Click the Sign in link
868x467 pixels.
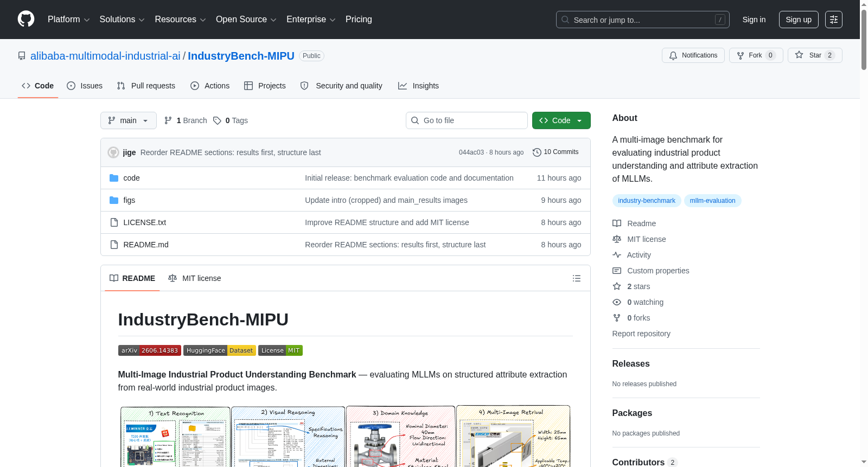(x=754, y=20)
